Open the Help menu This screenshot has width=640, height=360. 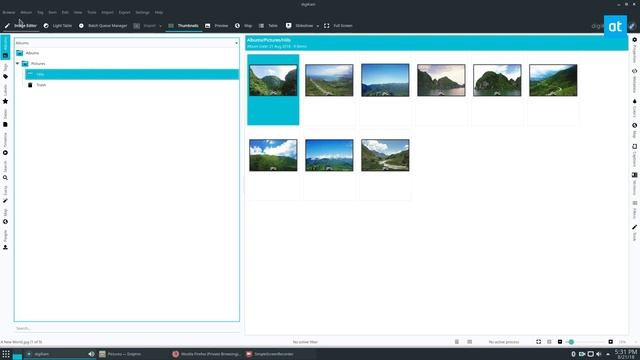click(159, 13)
